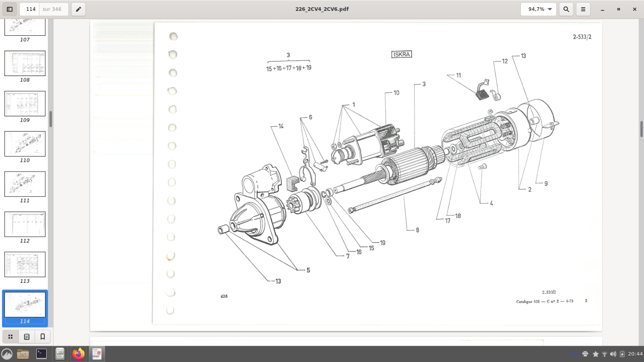Image resolution: width=644 pixels, height=362 pixels.
Task: Open the search magnifier tool
Action: (566, 9)
